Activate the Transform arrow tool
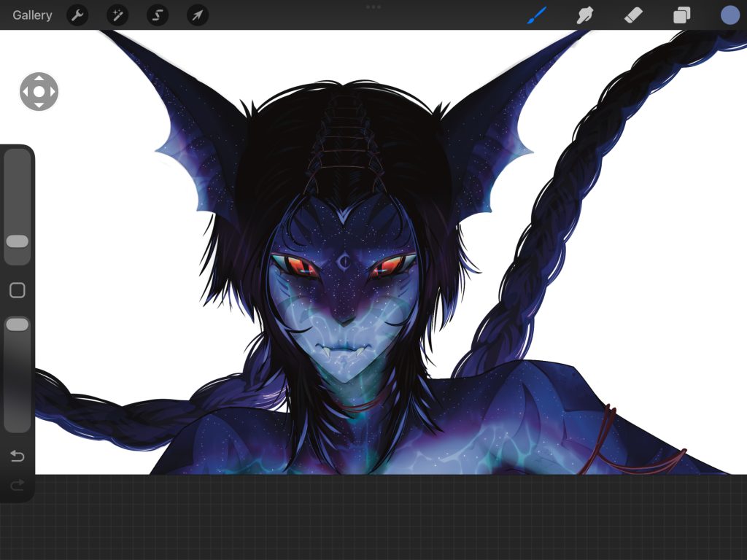Viewport: 747px width, 560px height. pos(198,15)
